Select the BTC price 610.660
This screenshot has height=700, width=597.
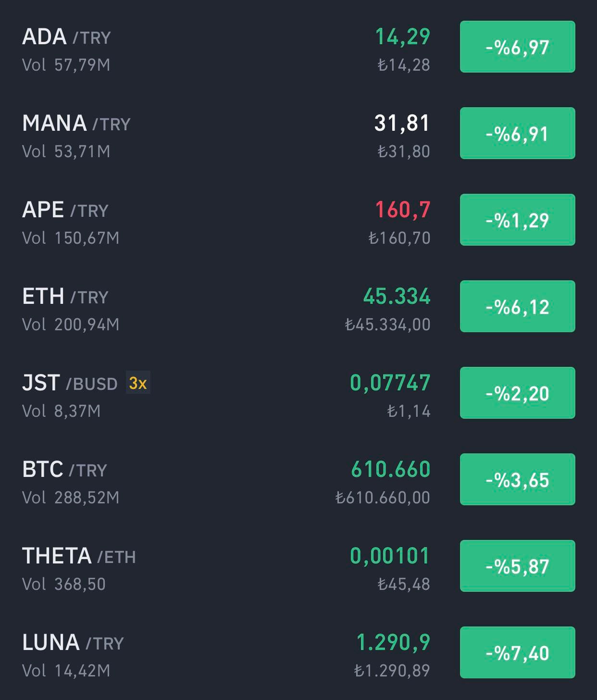click(391, 469)
